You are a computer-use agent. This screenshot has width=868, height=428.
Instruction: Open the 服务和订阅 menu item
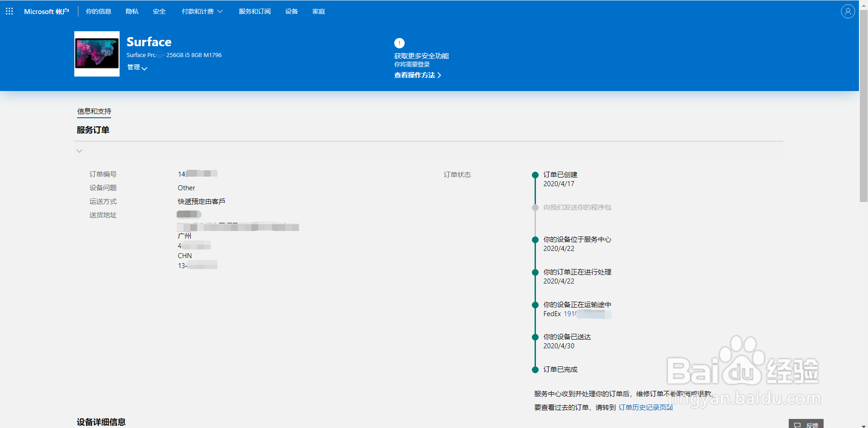[x=255, y=11]
